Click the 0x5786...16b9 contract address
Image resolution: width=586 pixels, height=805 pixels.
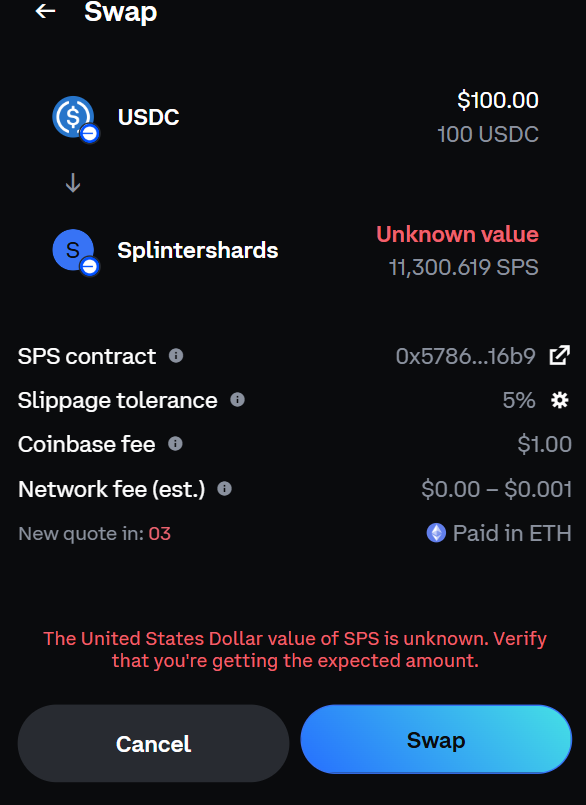[465, 356]
